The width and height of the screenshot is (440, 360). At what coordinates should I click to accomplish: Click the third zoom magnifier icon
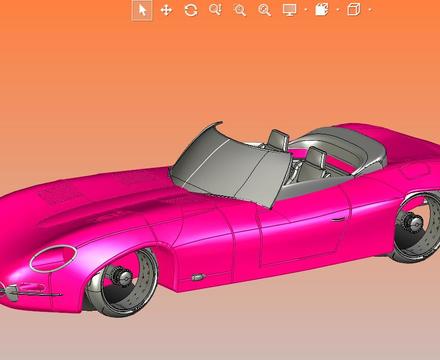click(264, 10)
